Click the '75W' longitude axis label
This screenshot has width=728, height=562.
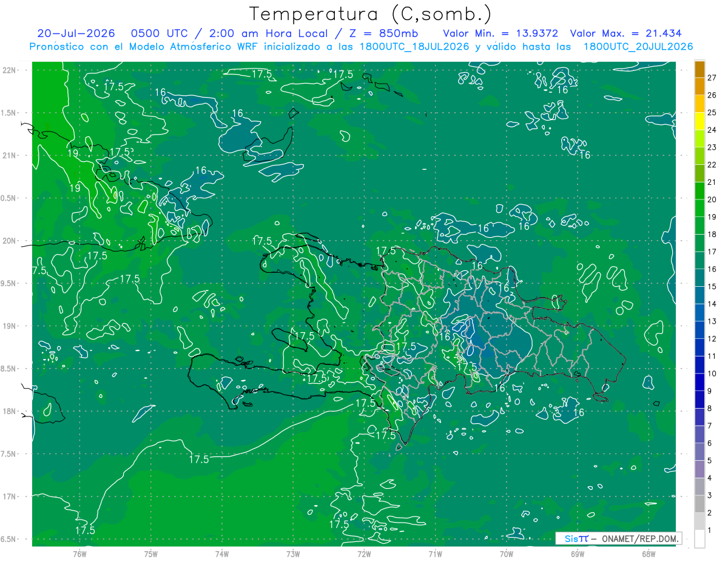pyautogui.click(x=151, y=554)
